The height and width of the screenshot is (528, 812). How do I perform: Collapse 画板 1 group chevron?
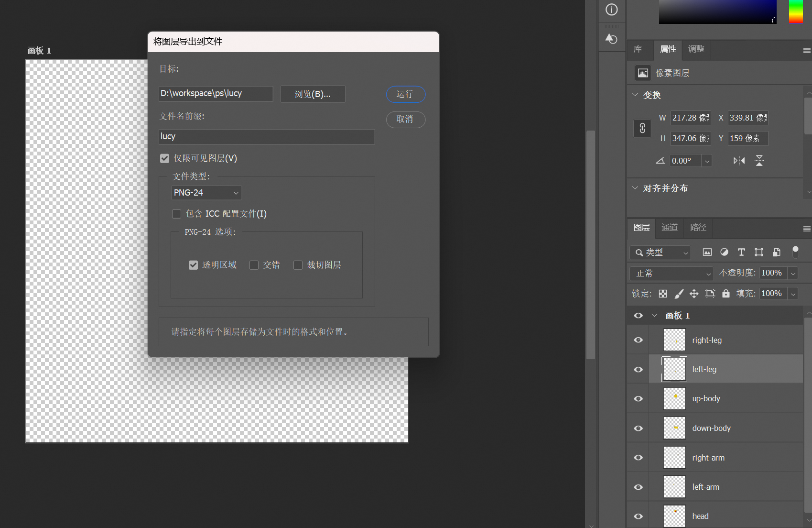pos(654,316)
